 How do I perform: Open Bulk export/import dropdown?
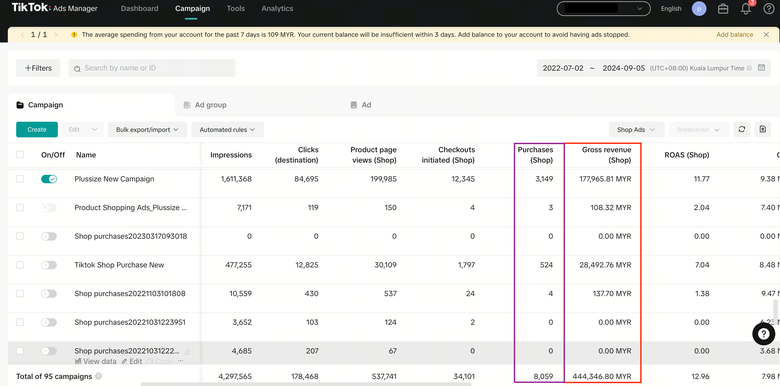tap(147, 129)
